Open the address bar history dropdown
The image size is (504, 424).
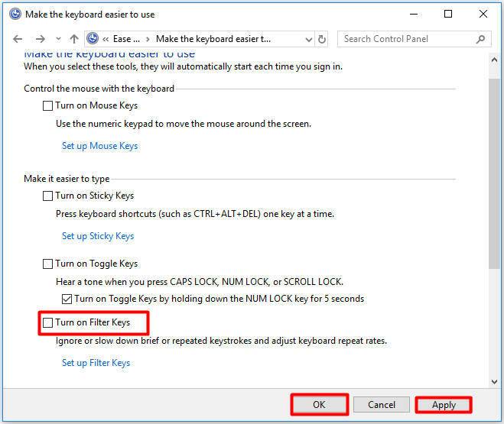[308, 39]
